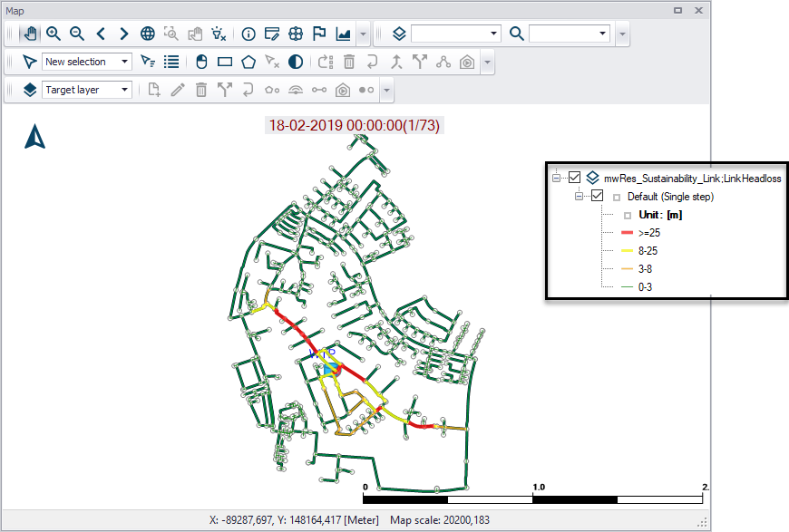Click the green 0-3 legend swatch

pyautogui.click(x=627, y=286)
